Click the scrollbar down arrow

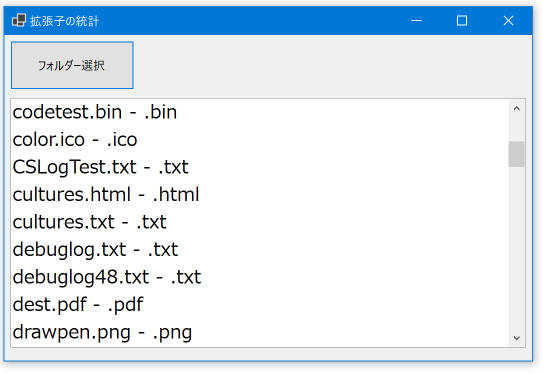click(x=517, y=338)
